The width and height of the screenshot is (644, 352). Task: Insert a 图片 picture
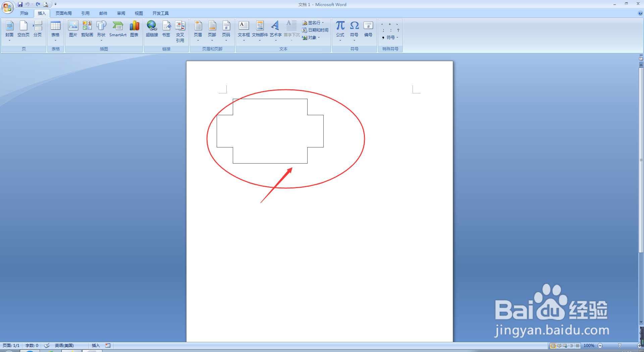73,29
